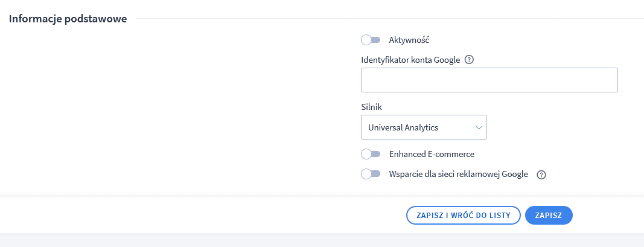The image size is (644, 247).
Task: Click the Aktywność label text
Action: point(409,40)
